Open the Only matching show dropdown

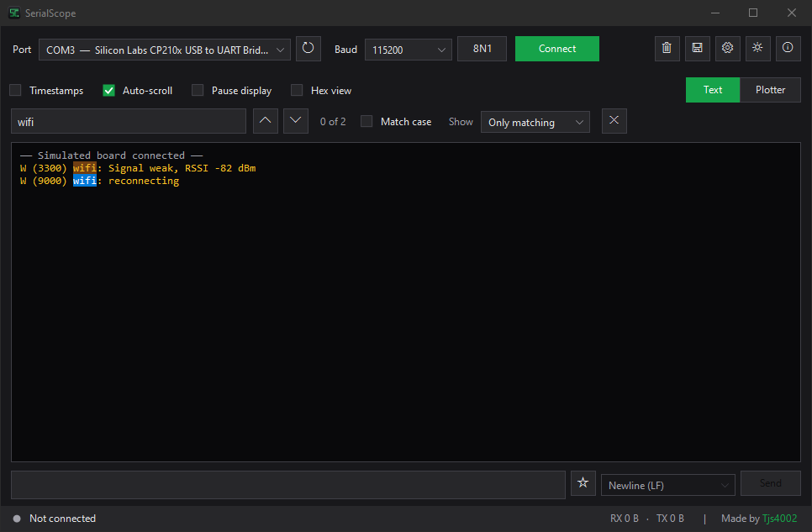point(535,122)
